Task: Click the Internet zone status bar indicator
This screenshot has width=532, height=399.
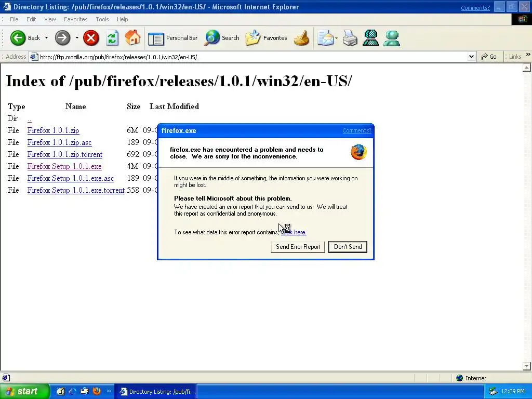Action: click(x=471, y=378)
